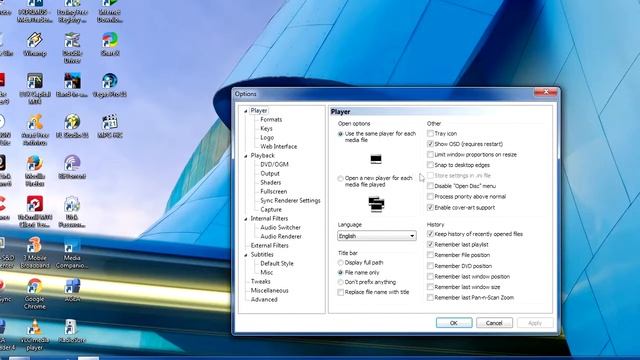Open Band-in-a-Box desktop shortcut
The width and height of the screenshot is (640, 360).
[72, 85]
